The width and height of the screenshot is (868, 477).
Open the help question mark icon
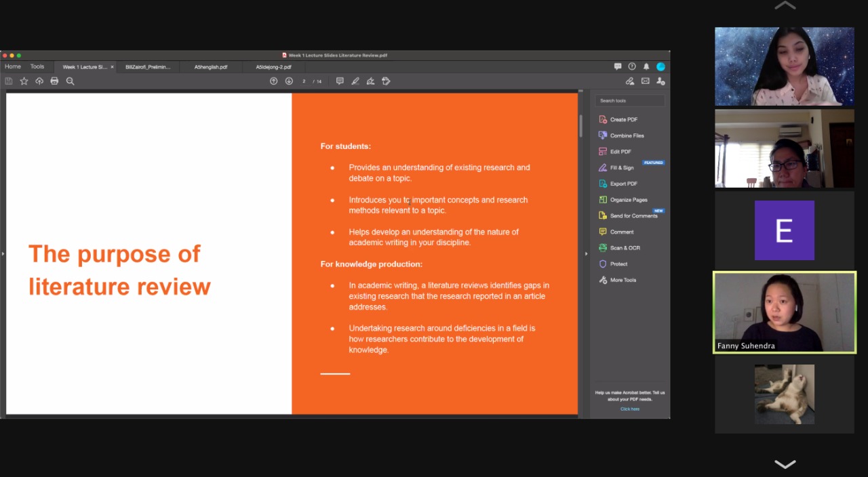(632, 66)
